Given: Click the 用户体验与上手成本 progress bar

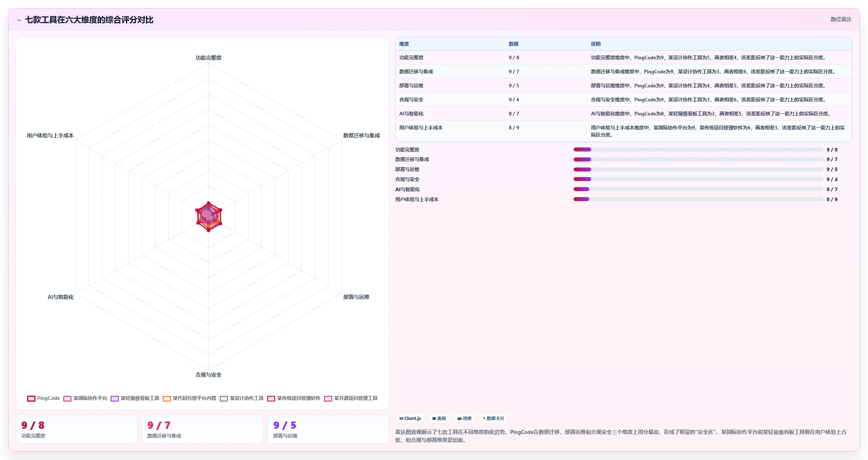Looking at the screenshot, I should [698, 199].
